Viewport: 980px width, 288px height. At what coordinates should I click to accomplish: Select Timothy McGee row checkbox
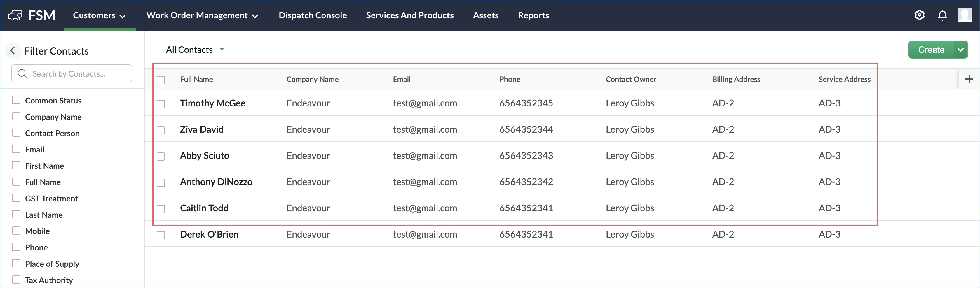pyautogui.click(x=161, y=104)
